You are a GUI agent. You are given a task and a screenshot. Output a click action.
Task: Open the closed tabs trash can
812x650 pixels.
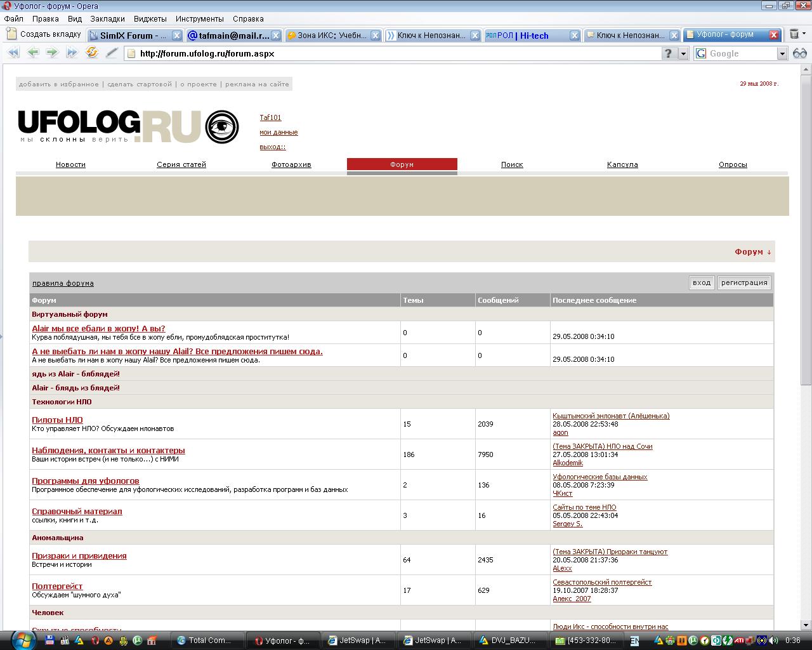click(794, 35)
